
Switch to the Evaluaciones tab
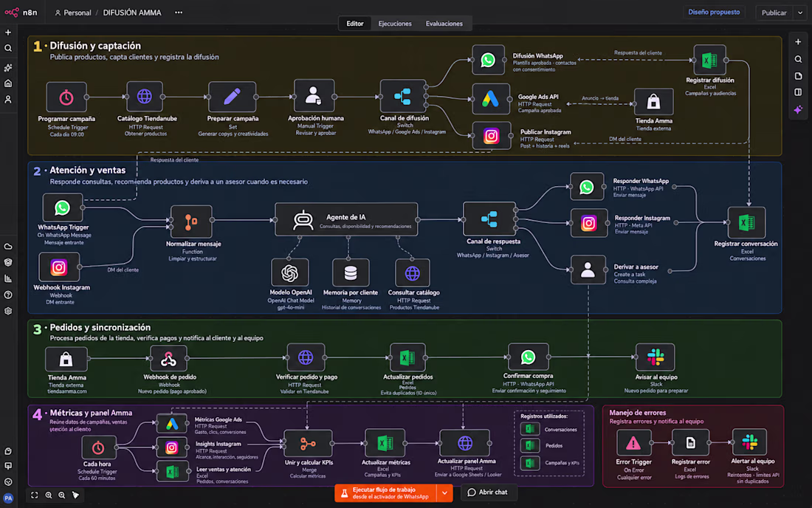[x=444, y=24]
